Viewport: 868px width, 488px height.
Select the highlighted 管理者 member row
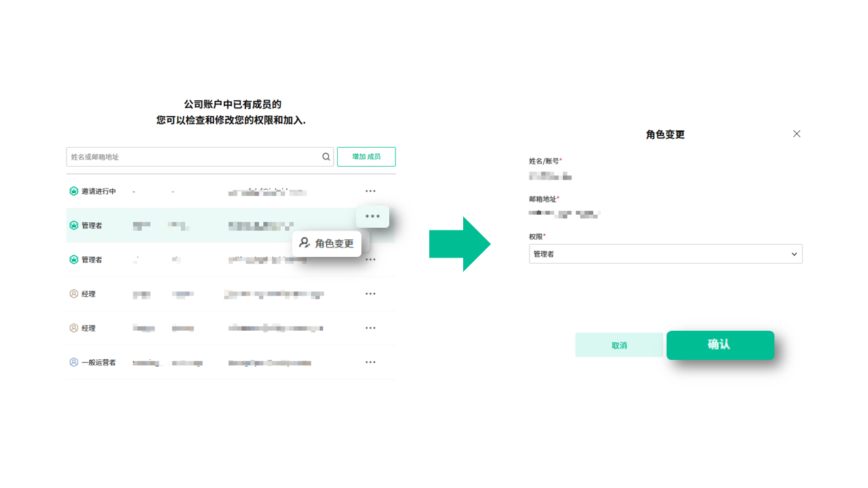coord(203,225)
